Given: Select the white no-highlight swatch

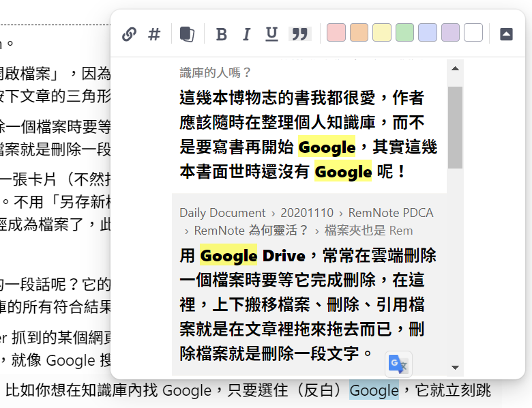Looking at the screenshot, I should point(473,33).
